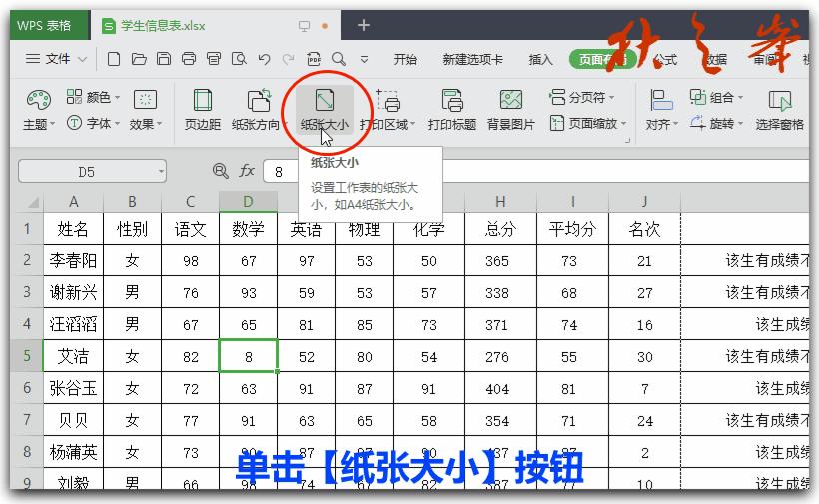This screenshot has height=504, width=819.
Task: Click cell containing 李春阳
Action: (x=74, y=260)
